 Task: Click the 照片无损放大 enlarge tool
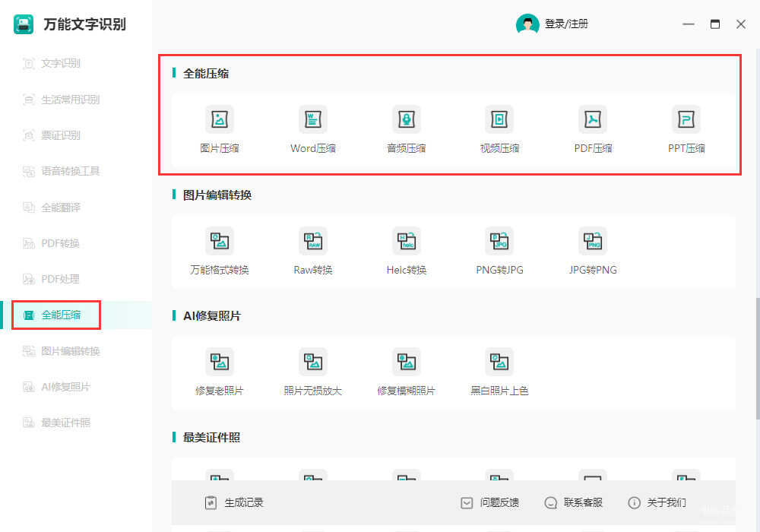[312, 363]
